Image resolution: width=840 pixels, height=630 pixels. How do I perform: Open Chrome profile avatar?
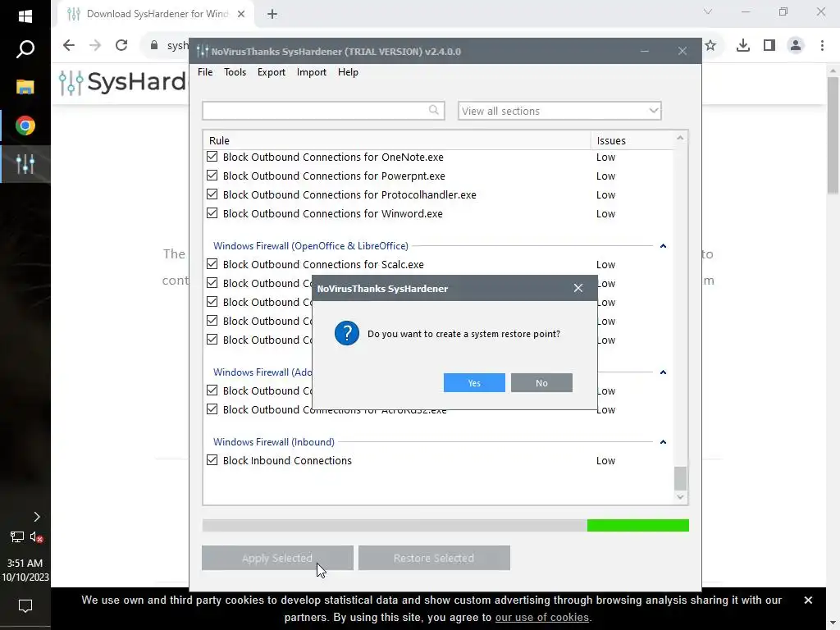tap(796, 45)
